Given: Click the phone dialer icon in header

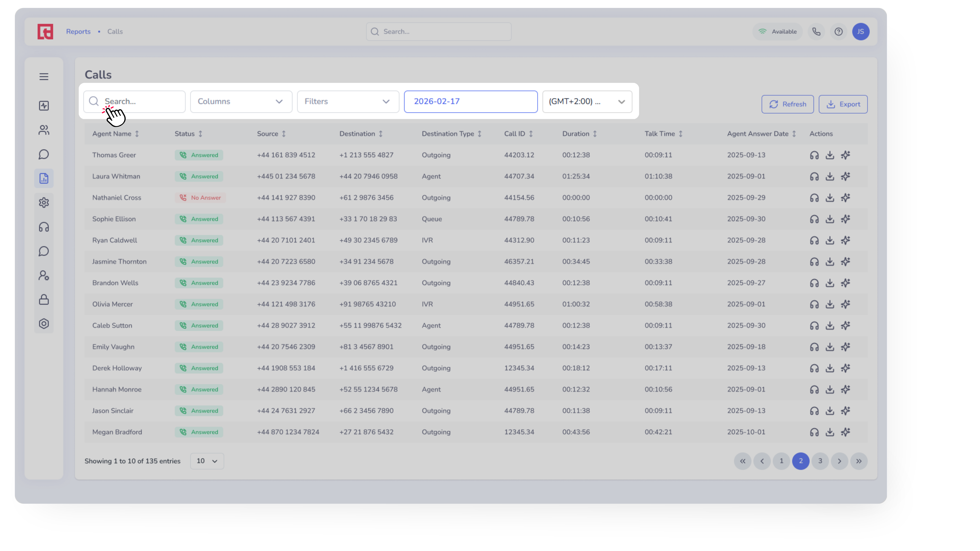Looking at the screenshot, I should pyautogui.click(x=816, y=32).
